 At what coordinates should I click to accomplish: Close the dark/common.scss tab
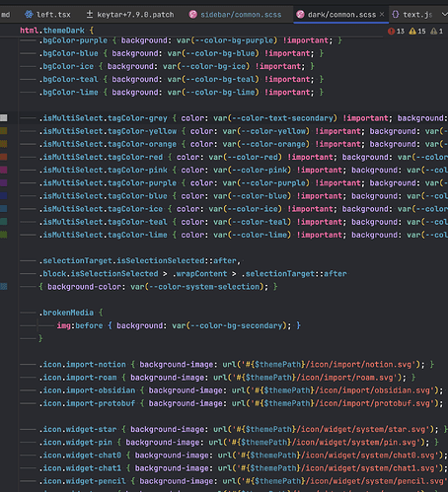pos(382,14)
